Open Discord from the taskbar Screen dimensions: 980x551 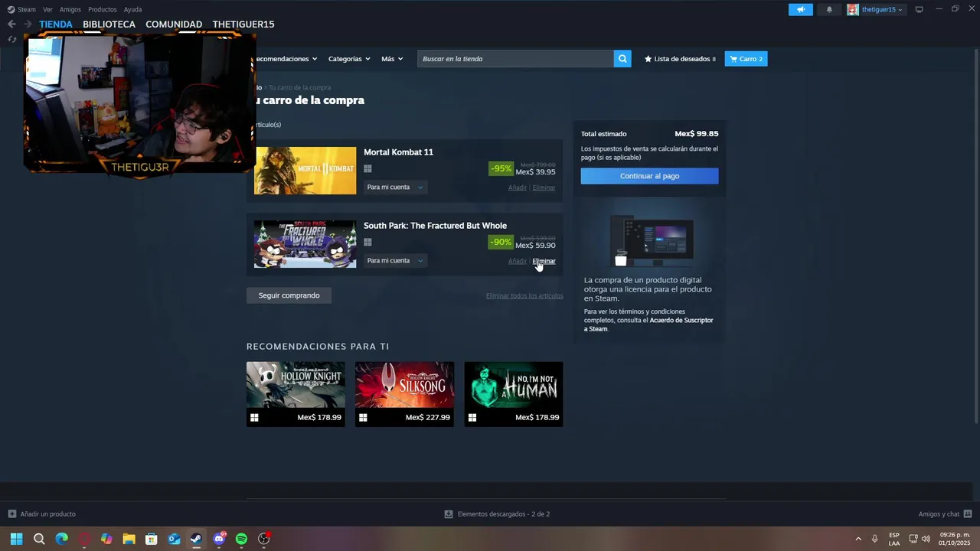tap(219, 539)
